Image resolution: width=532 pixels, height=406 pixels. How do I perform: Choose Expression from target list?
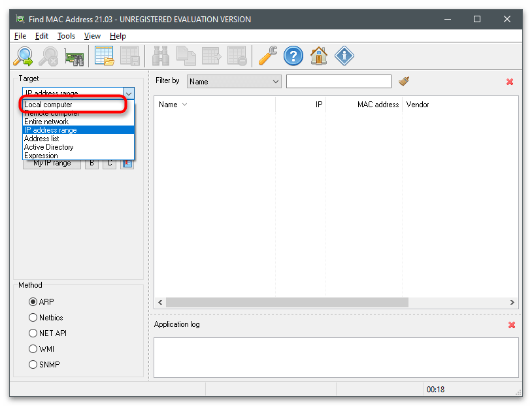click(x=78, y=156)
